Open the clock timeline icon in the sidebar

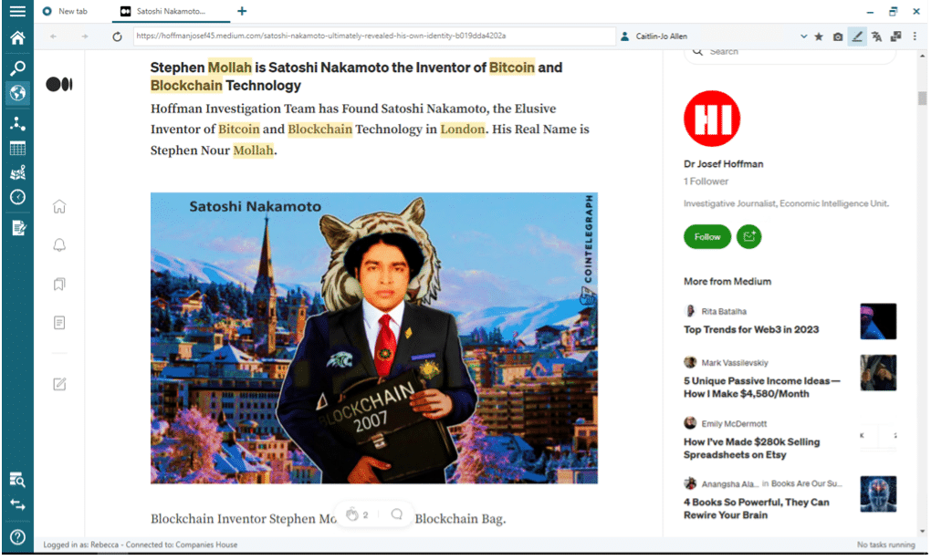(x=17, y=197)
